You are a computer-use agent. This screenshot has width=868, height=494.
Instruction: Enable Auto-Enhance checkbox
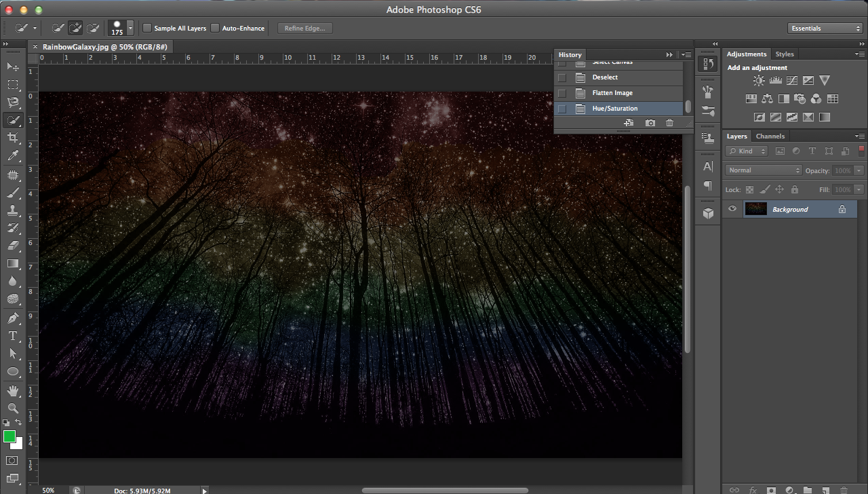(x=215, y=28)
